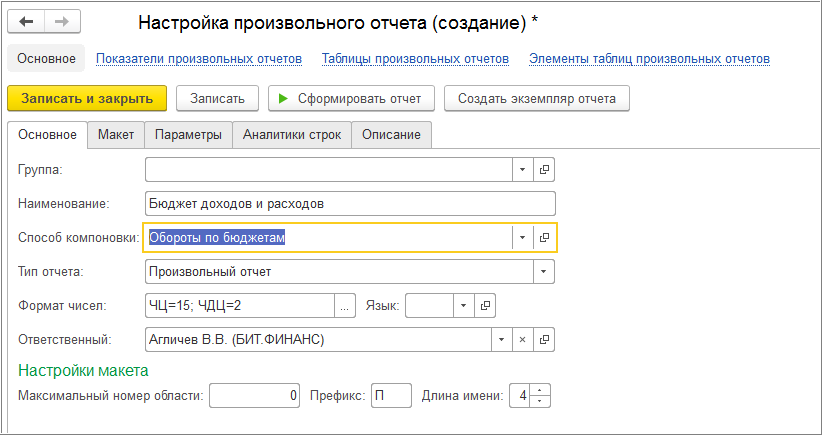Switch to the Макет tab
Viewport: 822px width, 435px height.
pyautogui.click(x=116, y=135)
